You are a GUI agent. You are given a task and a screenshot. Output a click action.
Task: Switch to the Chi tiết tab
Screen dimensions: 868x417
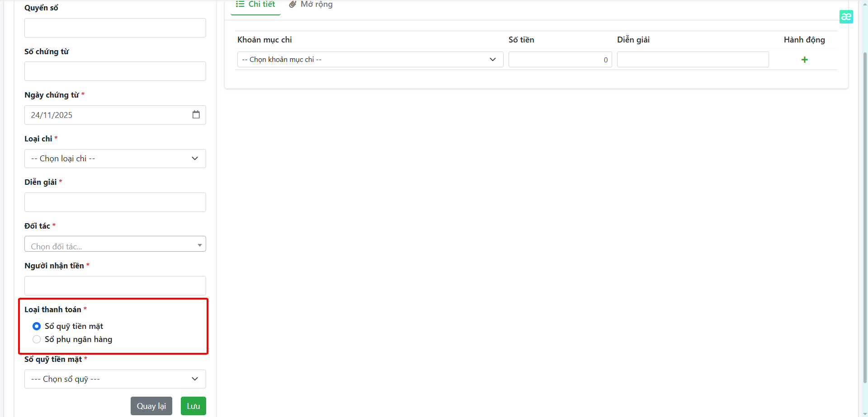click(x=256, y=5)
